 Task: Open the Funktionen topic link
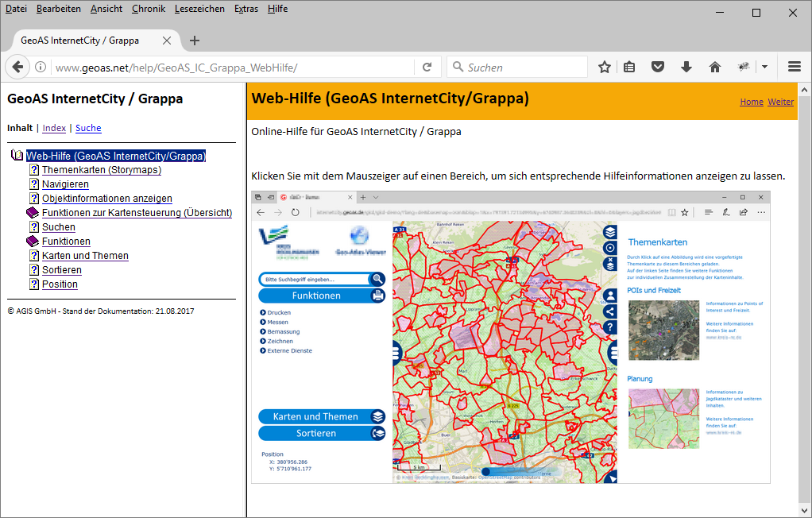click(x=66, y=242)
